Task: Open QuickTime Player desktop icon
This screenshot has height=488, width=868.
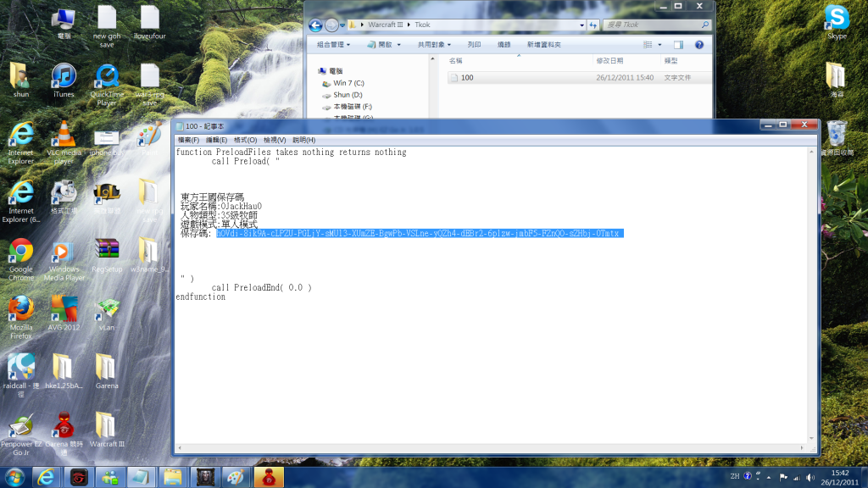Action: click(x=107, y=85)
